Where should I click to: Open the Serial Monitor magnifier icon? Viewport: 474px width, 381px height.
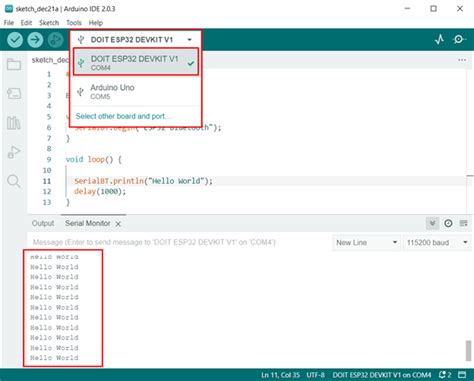(459, 39)
